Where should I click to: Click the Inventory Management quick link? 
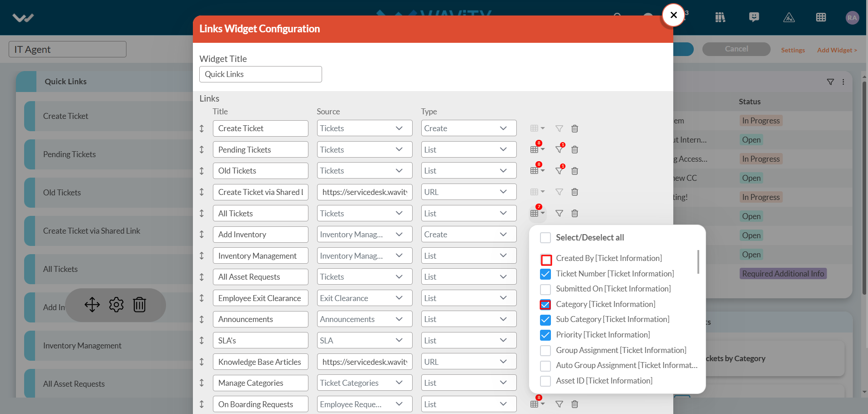82,346
